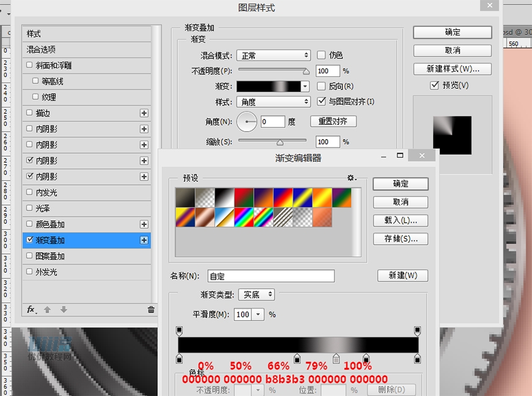Screen dimensions: 532x396
Task: Click the down arrow to move effect down
Action: [x=64, y=310]
